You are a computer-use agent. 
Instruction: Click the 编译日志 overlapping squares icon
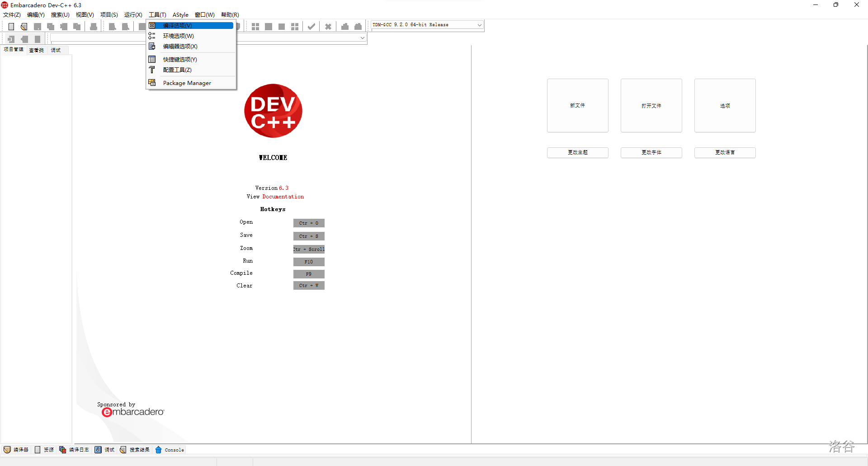[63, 450]
